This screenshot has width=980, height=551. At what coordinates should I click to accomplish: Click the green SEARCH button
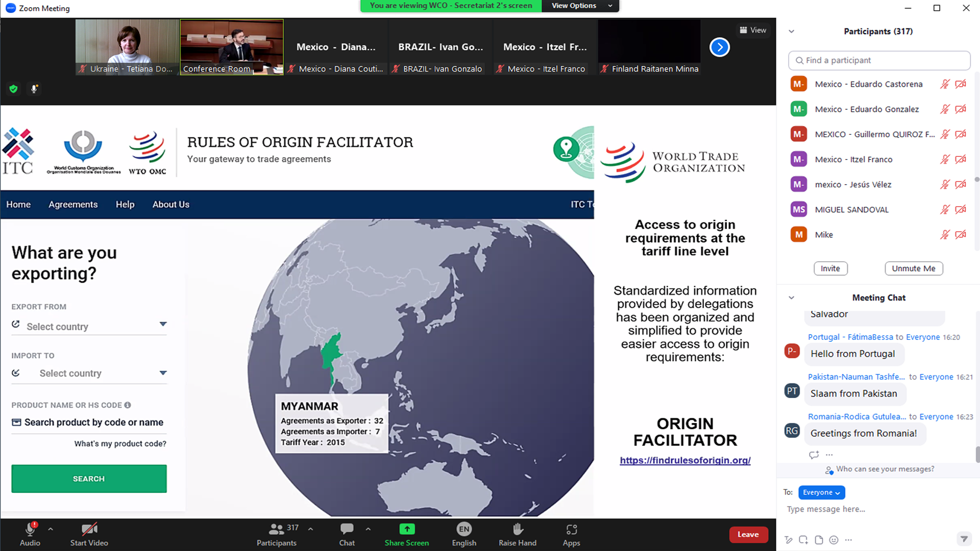tap(89, 479)
